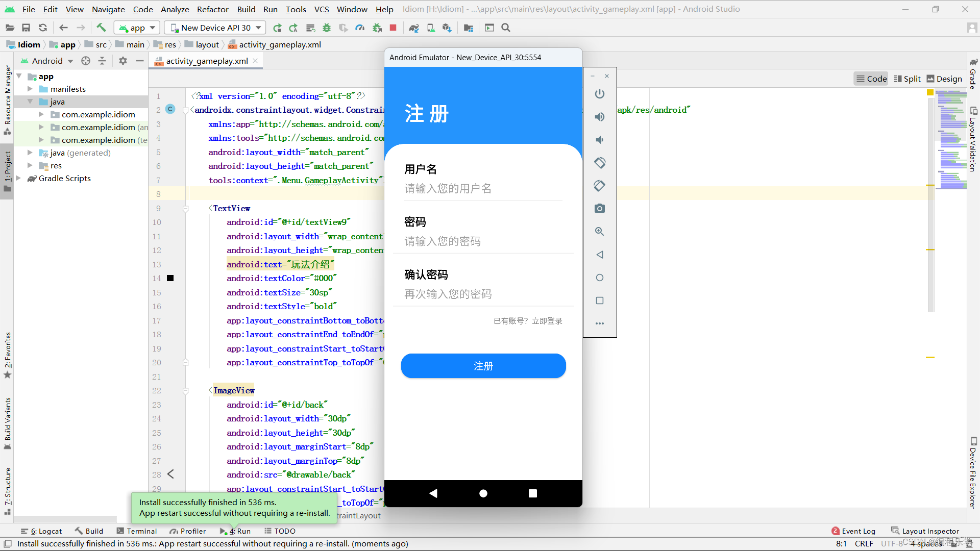Click emulator volume up icon
The image size is (980, 551).
point(600,117)
